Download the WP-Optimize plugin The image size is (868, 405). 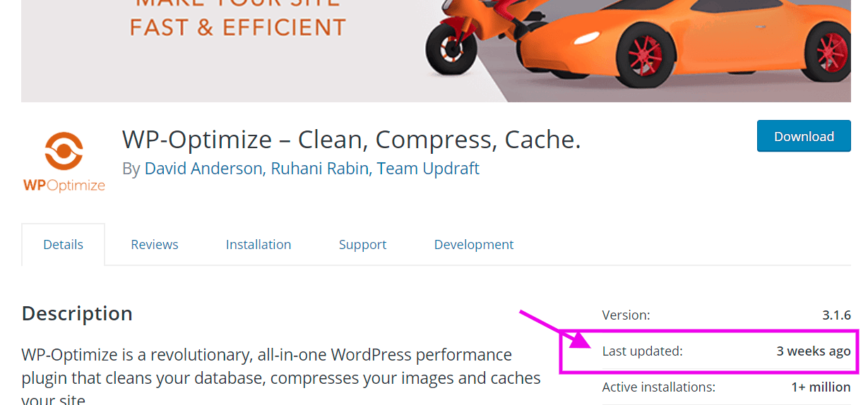pos(804,136)
